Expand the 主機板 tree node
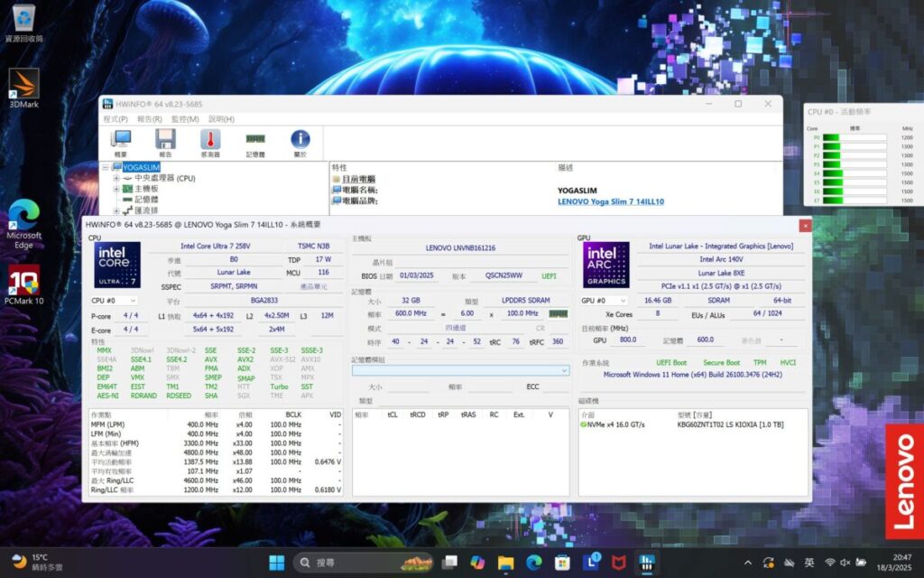 116,189
